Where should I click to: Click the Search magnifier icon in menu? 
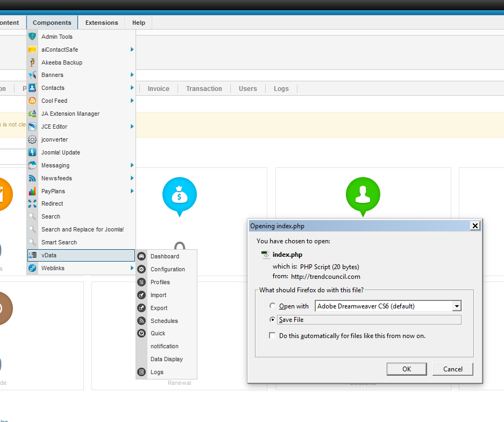point(32,216)
